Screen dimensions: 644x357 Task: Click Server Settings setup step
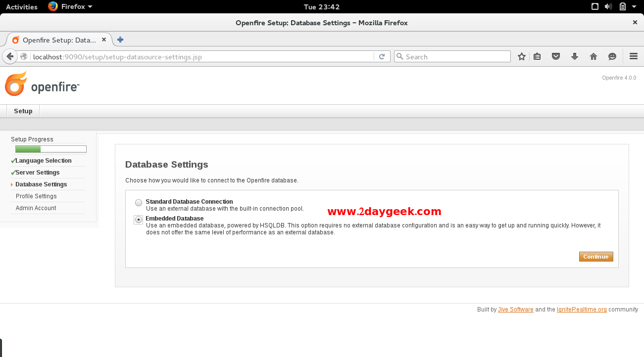[x=38, y=173]
